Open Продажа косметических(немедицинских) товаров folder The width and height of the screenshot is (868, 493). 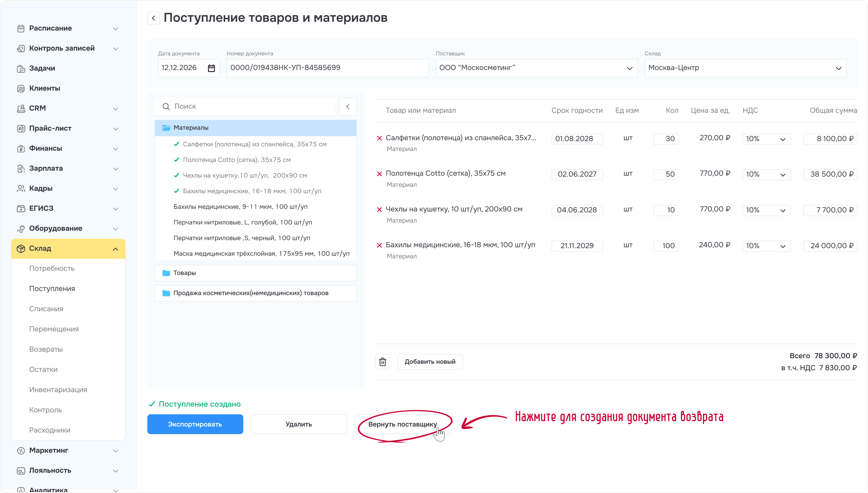click(x=255, y=293)
